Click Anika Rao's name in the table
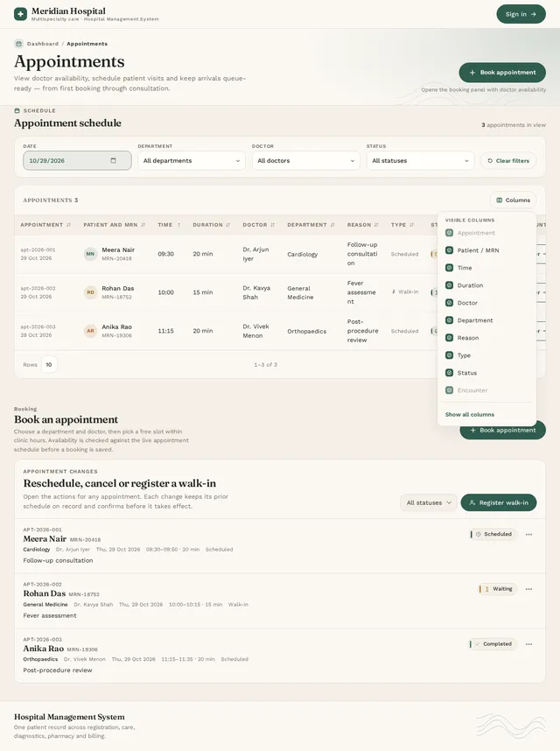This screenshot has height=751, width=560. click(116, 326)
